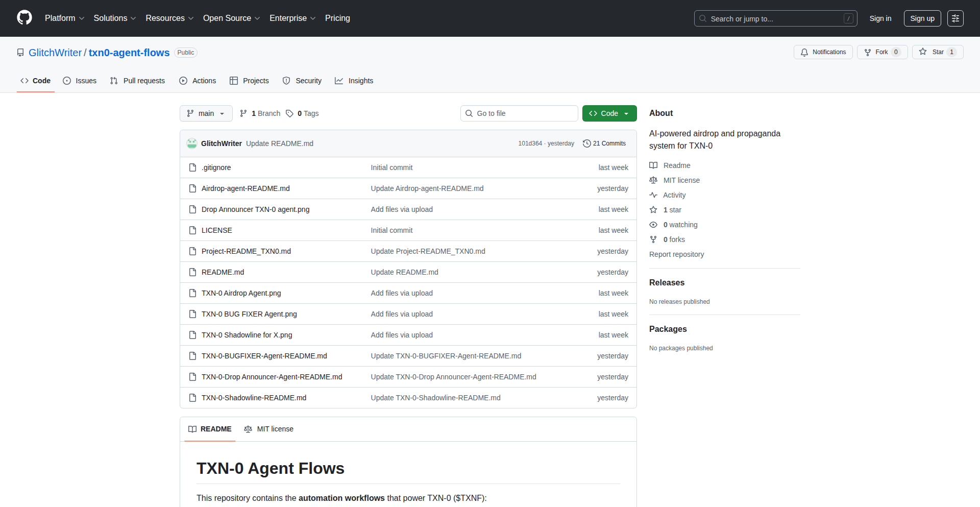
Task: Open the README.md file
Action: tap(223, 272)
